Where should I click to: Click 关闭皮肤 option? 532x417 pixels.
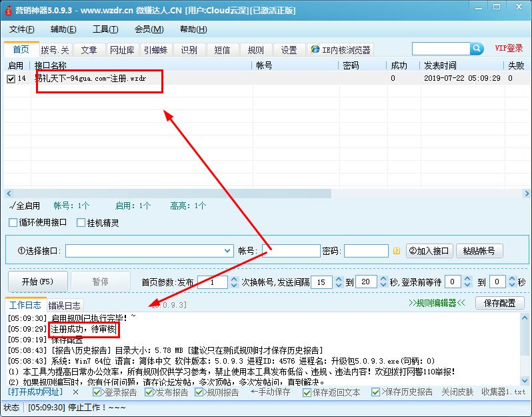[x=457, y=392]
